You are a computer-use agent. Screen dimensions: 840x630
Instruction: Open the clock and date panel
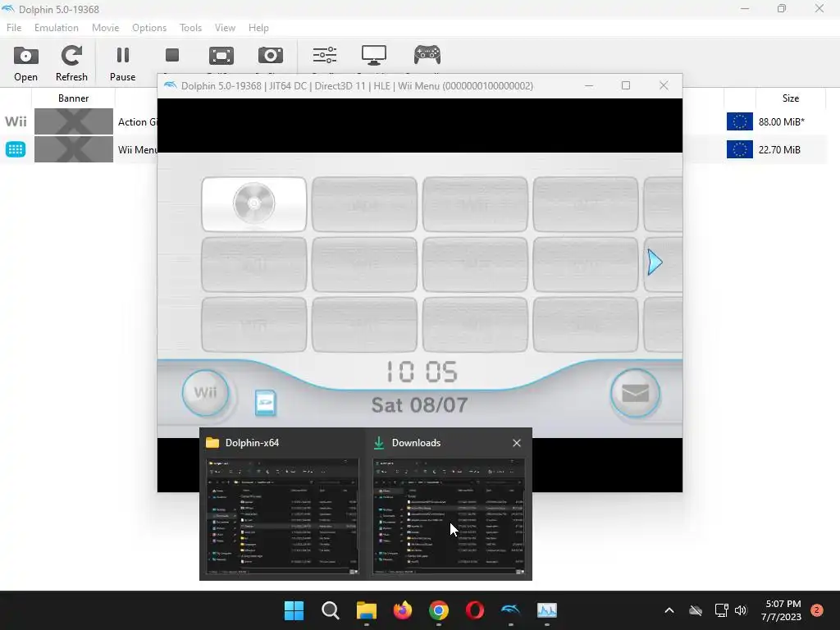tap(782, 610)
